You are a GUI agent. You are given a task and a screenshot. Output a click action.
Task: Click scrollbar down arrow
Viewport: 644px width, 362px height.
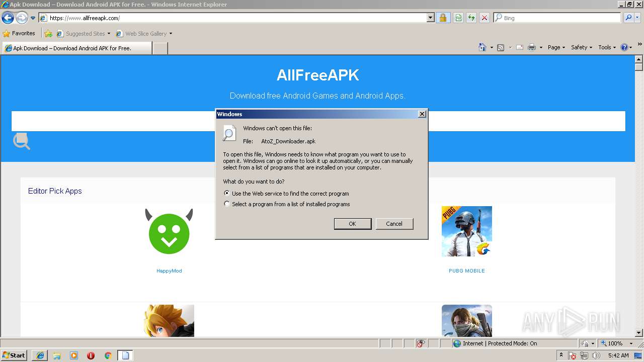639,333
